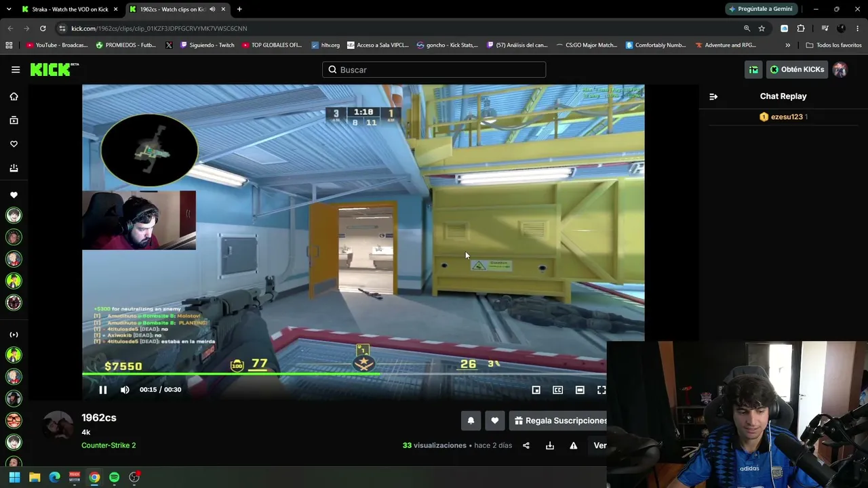Seek on the green video progress bar
Viewport: 868px width, 488px height.
tap(344, 374)
